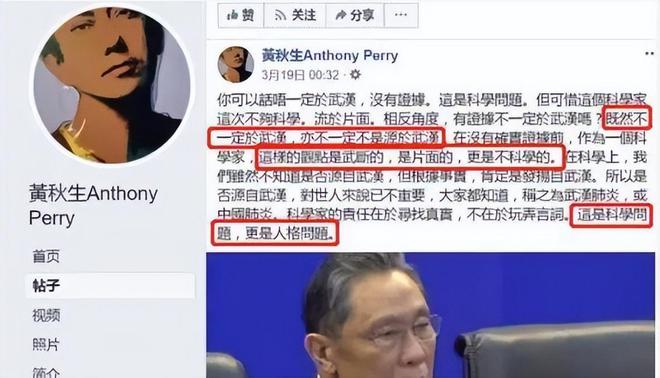Image resolution: width=660 pixels, height=378 pixels.
Task: Open the 视频 sidebar item
Action: pyautogui.click(x=46, y=315)
